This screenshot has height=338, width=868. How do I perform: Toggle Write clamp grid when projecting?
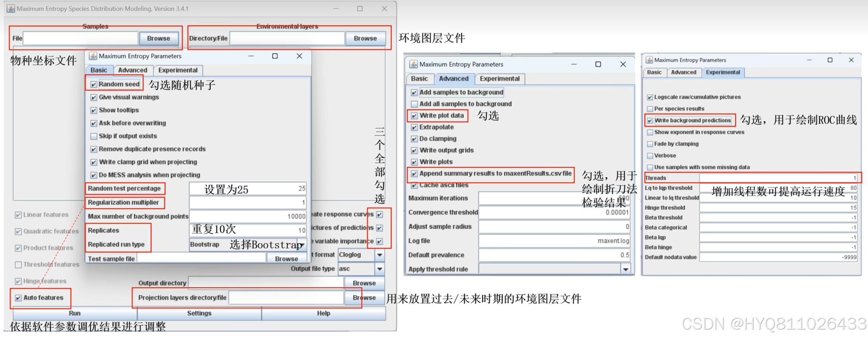coord(94,162)
